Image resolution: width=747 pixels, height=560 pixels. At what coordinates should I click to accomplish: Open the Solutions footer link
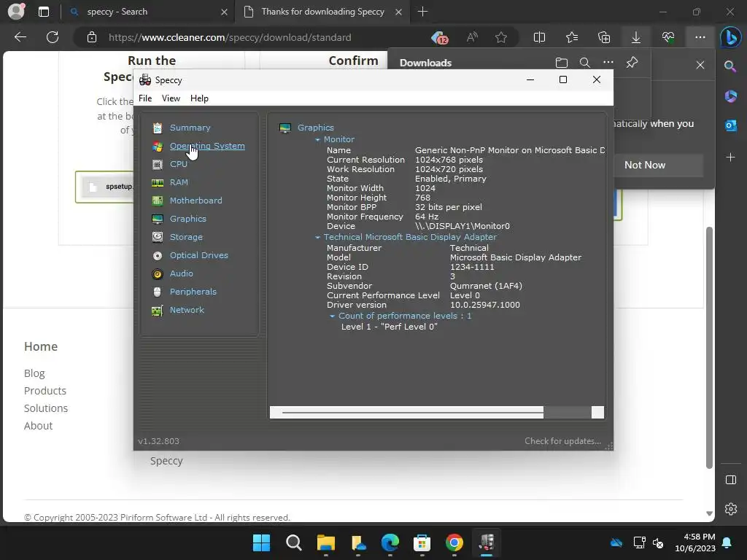point(46,408)
